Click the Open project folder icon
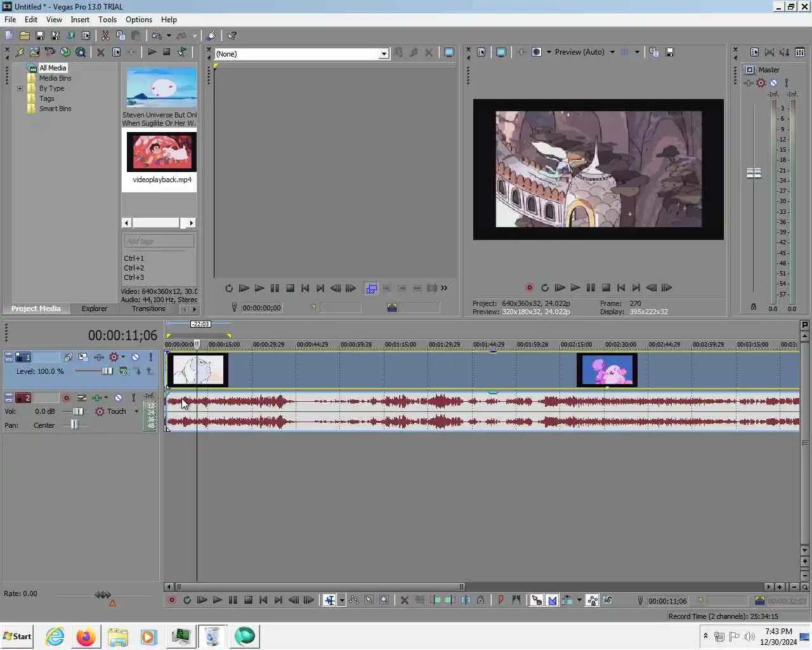Image resolution: width=812 pixels, height=650 pixels. 24,36
